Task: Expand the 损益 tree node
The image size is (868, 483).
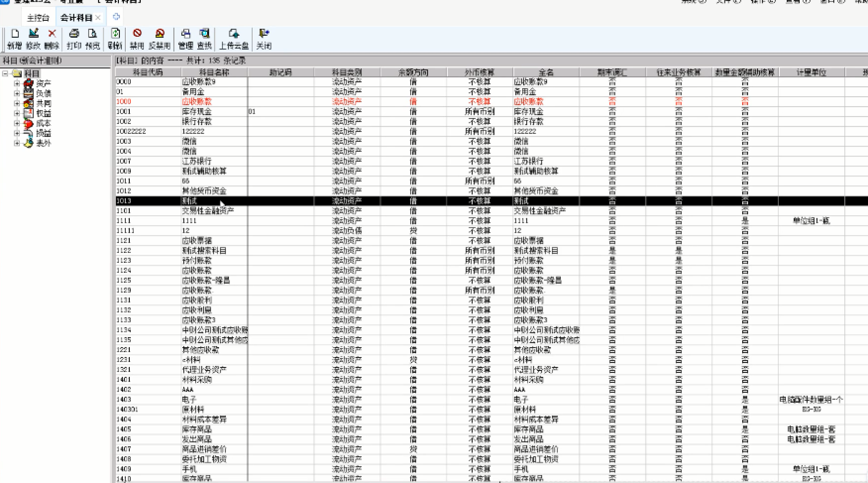Action: (17, 133)
